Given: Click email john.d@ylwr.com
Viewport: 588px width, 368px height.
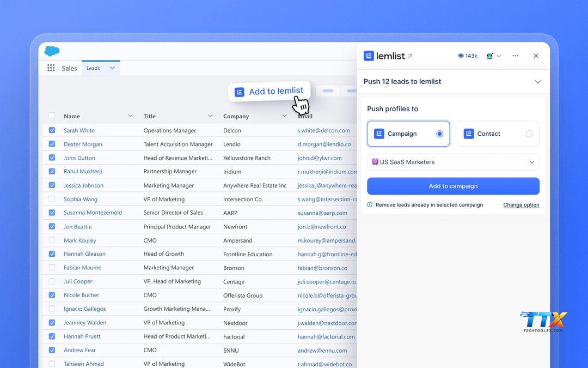Looking at the screenshot, I should (320, 158).
